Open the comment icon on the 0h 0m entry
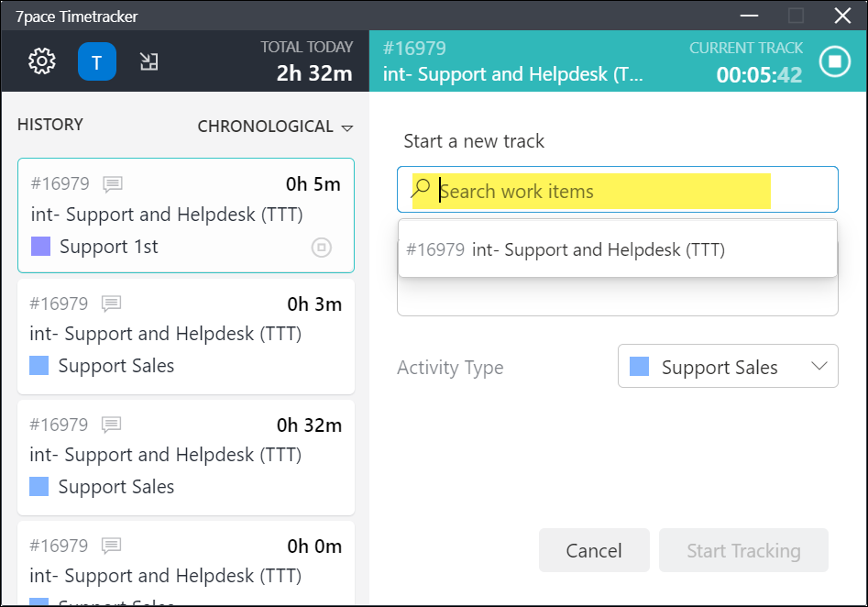 click(111, 546)
